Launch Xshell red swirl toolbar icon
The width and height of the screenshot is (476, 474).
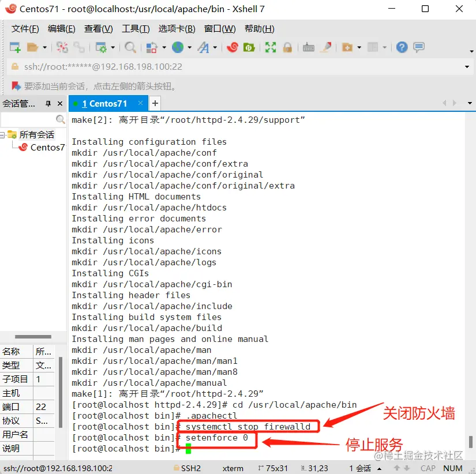point(233,47)
